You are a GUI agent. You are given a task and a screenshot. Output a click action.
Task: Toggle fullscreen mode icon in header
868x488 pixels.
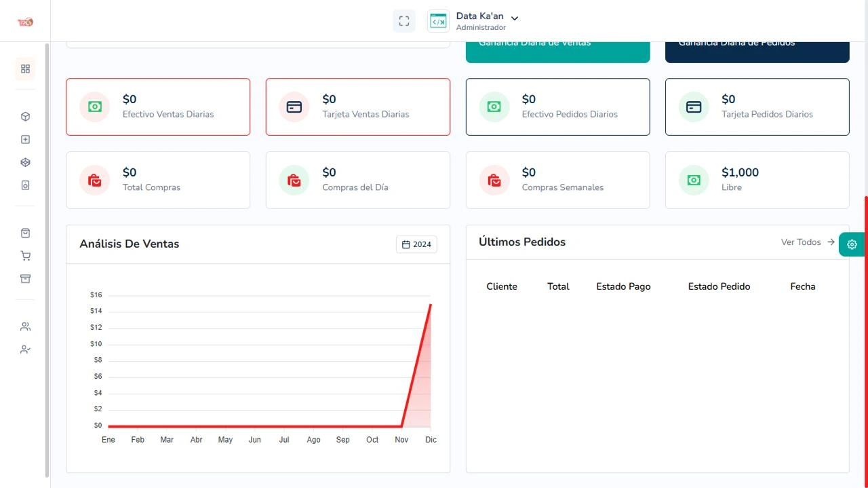pyautogui.click(x=403, y=21)
